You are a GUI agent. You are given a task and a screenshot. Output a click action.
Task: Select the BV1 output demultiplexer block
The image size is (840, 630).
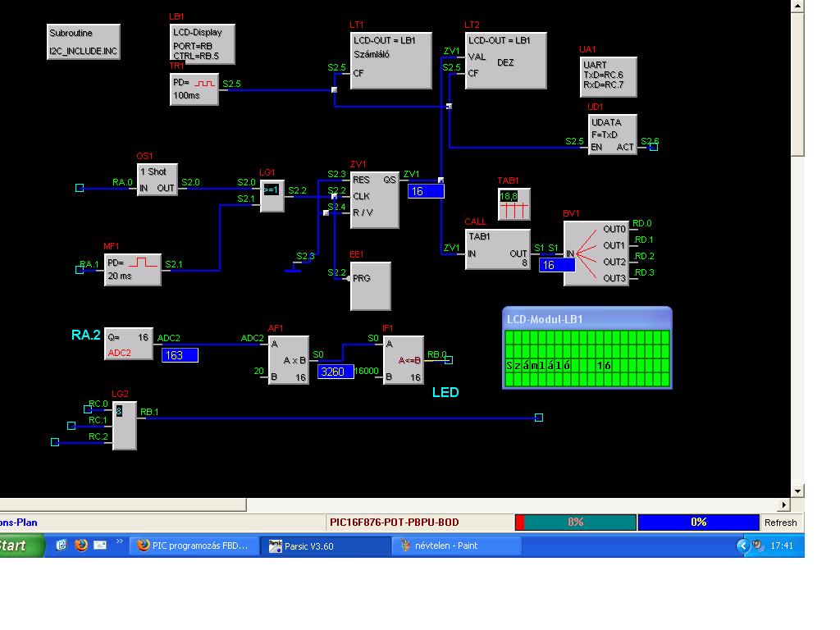[596, 253]
